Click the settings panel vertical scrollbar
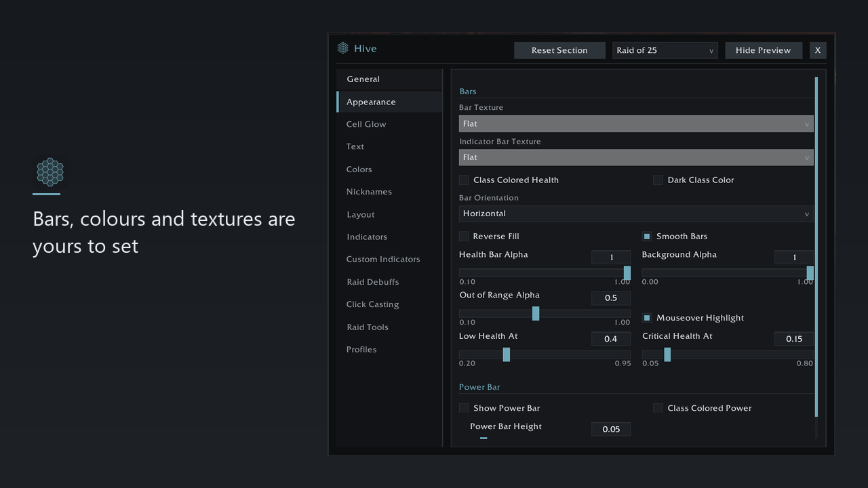Image resolution: width=868 pixels, height=488 pixels. click(x=816, y=247)
